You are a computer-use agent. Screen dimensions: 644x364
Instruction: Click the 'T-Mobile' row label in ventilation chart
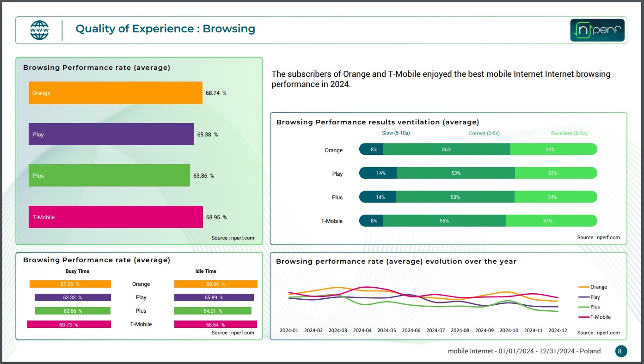(x=332, y=221)
